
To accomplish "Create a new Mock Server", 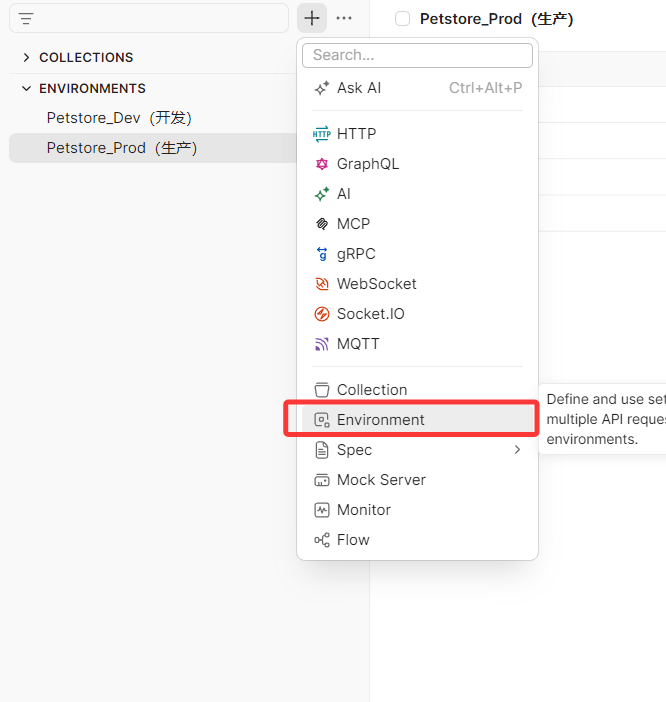I will 417,479.
